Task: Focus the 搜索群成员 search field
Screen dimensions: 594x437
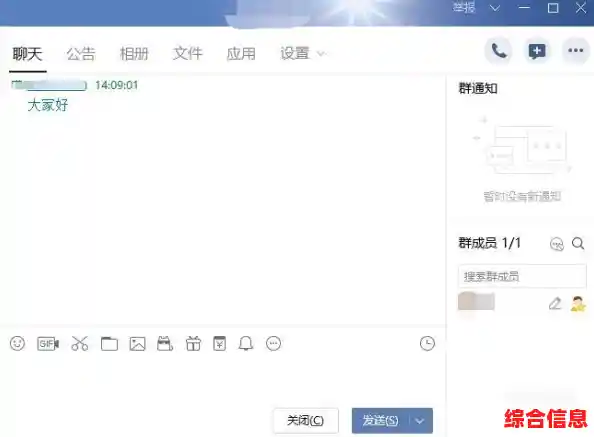Action: click(522, 276)
